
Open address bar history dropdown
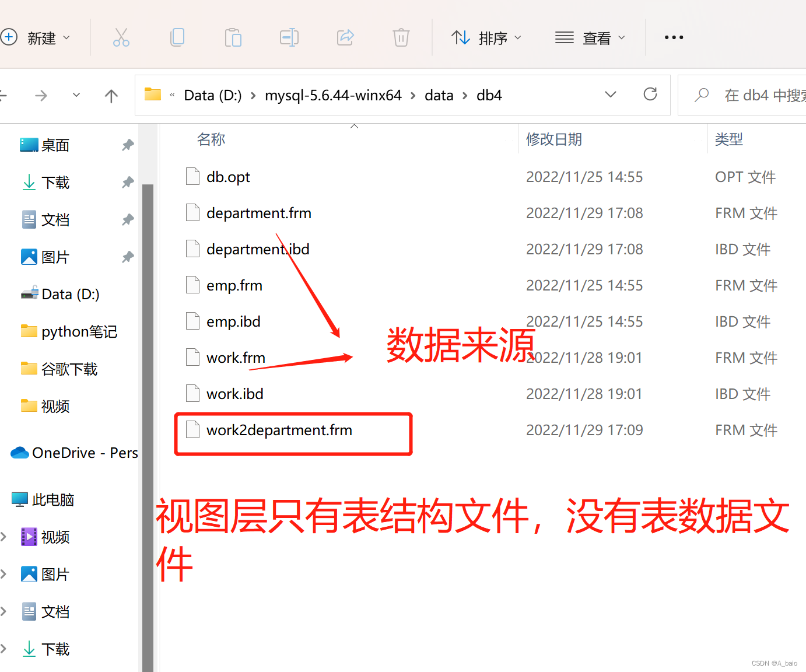[x=611, y=94]
